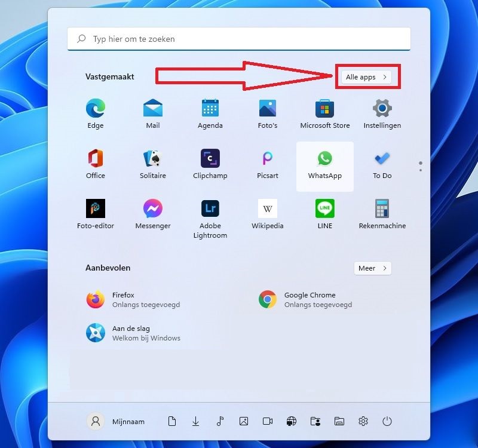Open the Settings gear in the bottom bar

click(363, 422)
